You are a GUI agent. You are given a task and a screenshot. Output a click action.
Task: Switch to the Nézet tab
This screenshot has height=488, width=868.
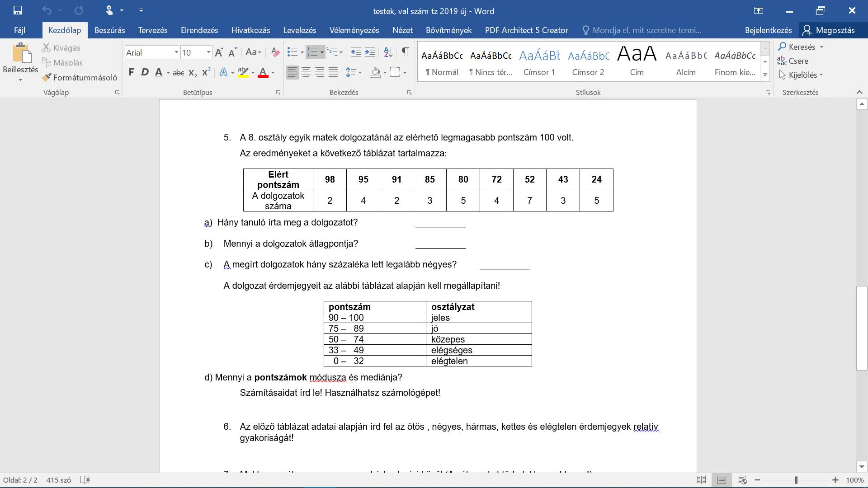(402, 30)
